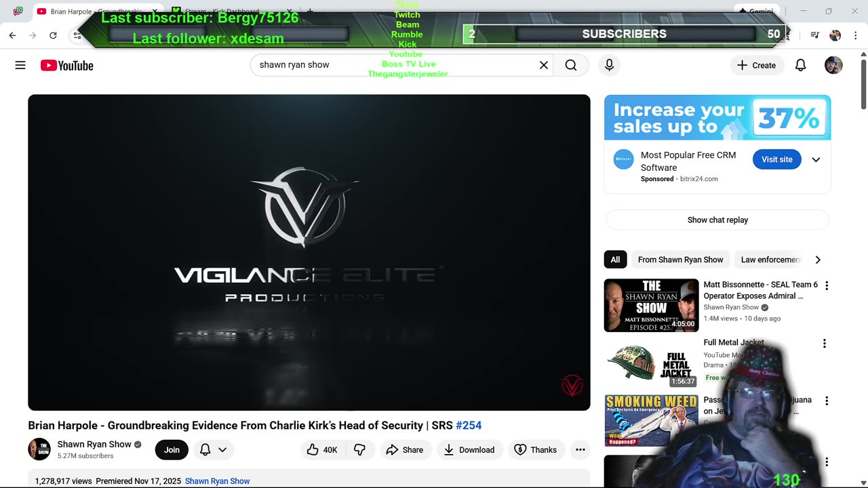Open Shawn Ryan Show channel avatar
Viewport: 868px width, 488px height.
click(39, 449)
